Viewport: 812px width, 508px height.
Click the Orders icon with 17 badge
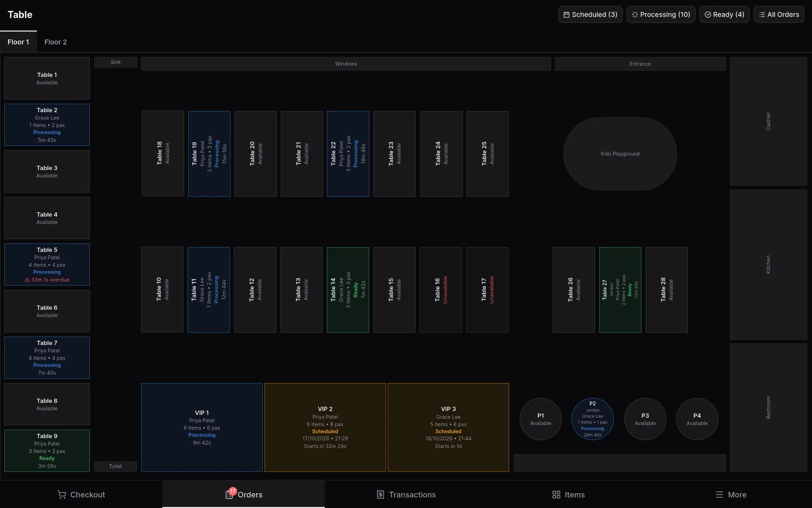tap(230, 494)
